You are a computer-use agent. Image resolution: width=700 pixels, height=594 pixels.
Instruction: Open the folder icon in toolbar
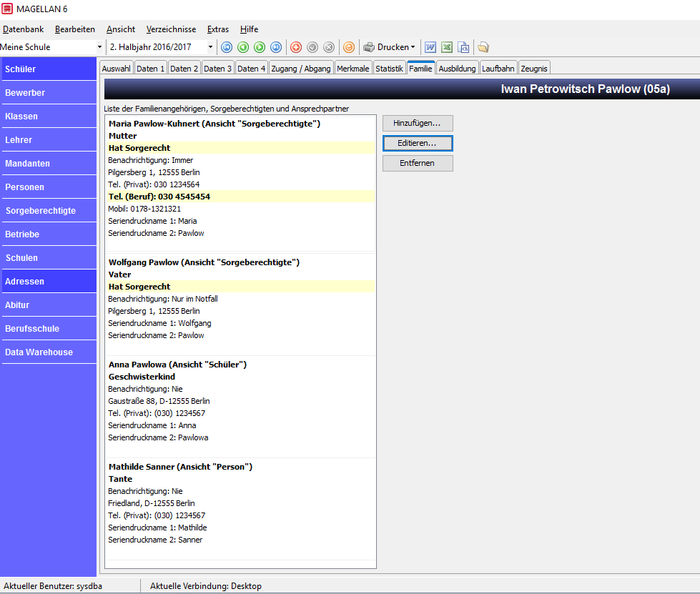(483, 47)
